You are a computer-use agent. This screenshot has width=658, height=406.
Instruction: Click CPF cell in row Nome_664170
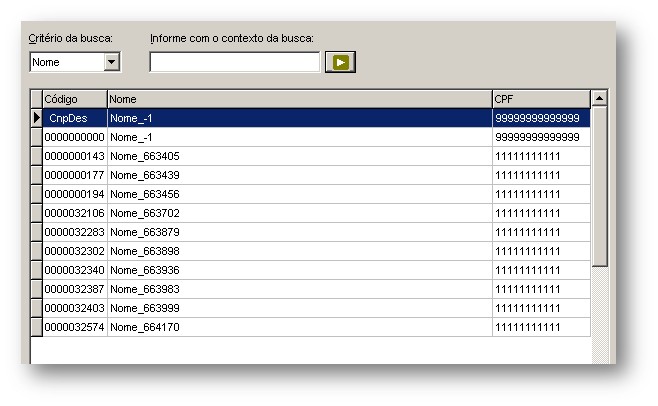(541, 327)
